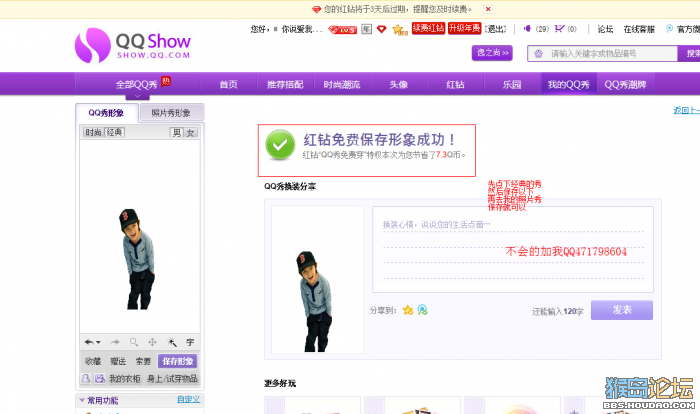Image resolution: width=700 pixels, height=414 pixels.
Task: Click the yellow star icon in header
Action: click(399, 29)
